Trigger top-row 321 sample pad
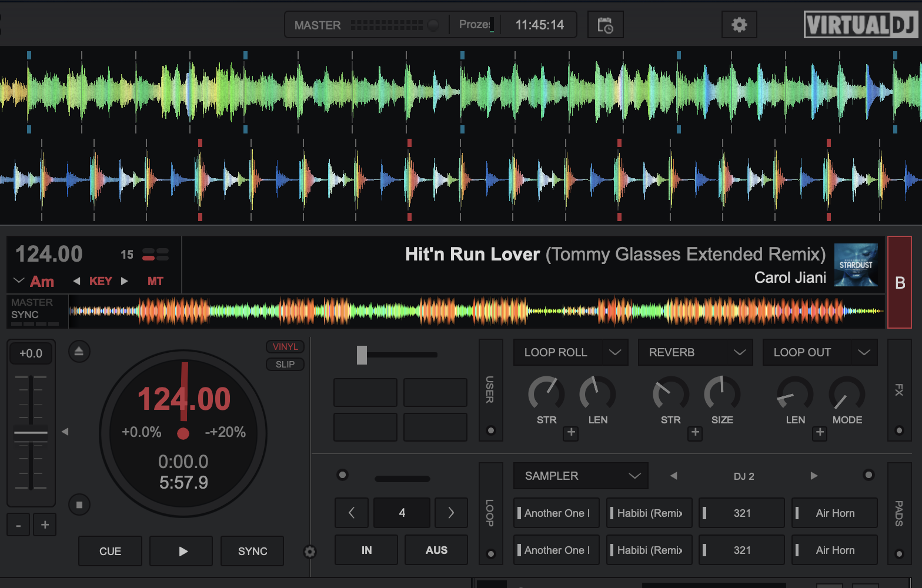This screenshot has width=922, height=588. (741, 513)
